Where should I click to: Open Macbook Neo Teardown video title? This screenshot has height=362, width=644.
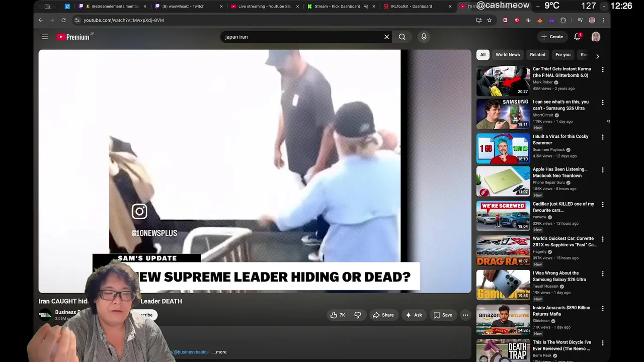click(560, 172)
